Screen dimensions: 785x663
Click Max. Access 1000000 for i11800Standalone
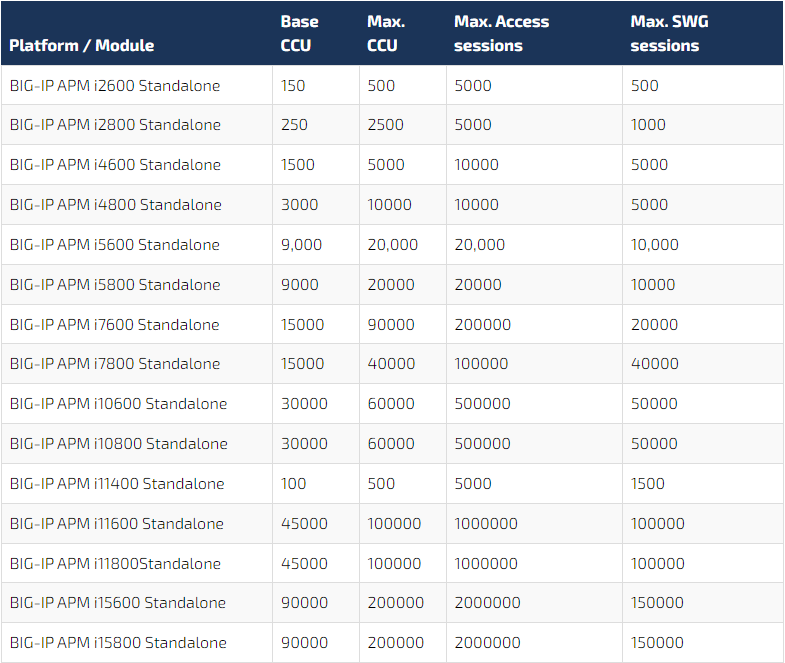pos(486,564)
